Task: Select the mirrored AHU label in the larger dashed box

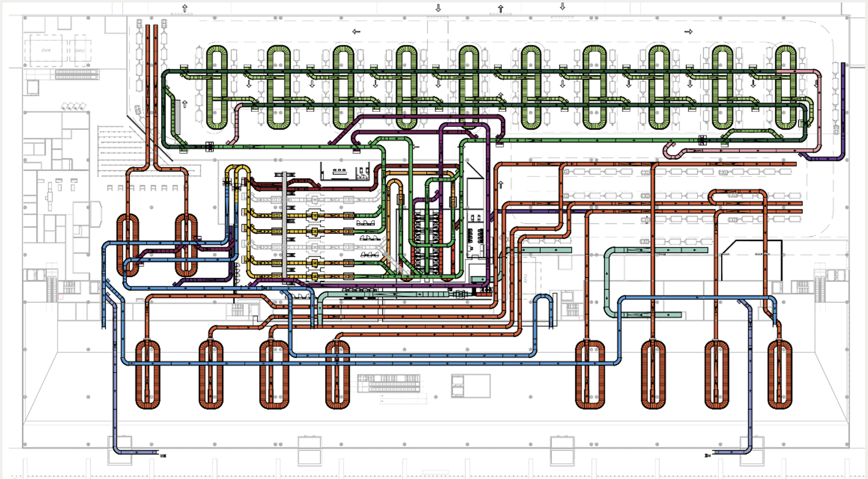Action: [x=46, y=50]
